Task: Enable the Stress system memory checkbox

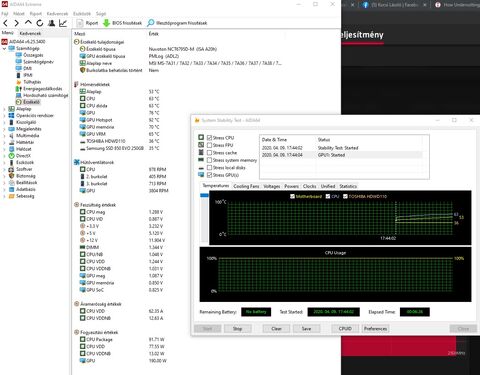Action: [x=209, y=160]
